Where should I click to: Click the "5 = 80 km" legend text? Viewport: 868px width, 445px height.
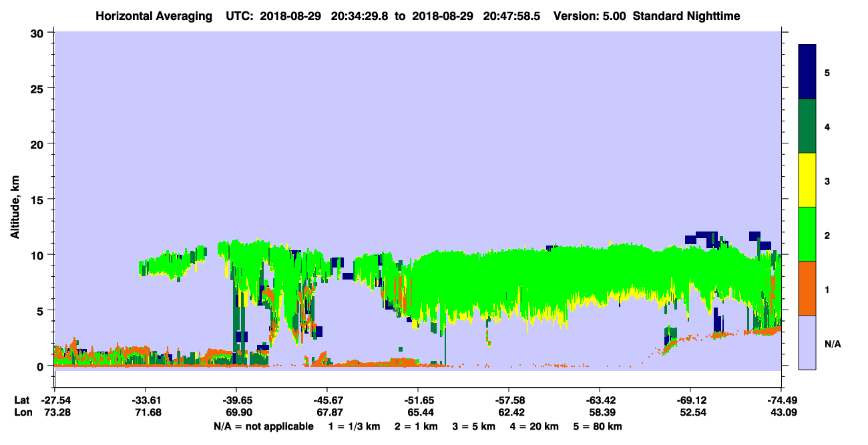598,426
